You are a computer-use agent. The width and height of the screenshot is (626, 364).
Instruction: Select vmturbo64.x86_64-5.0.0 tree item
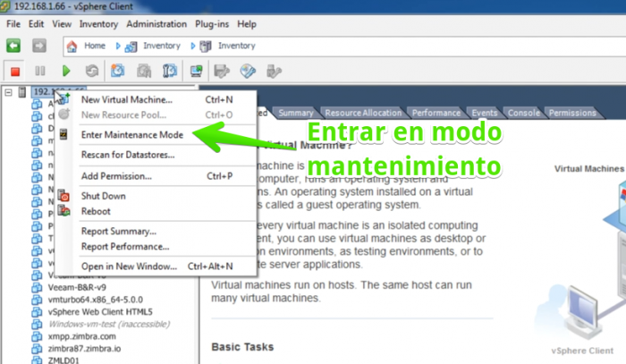coord(96,300)
